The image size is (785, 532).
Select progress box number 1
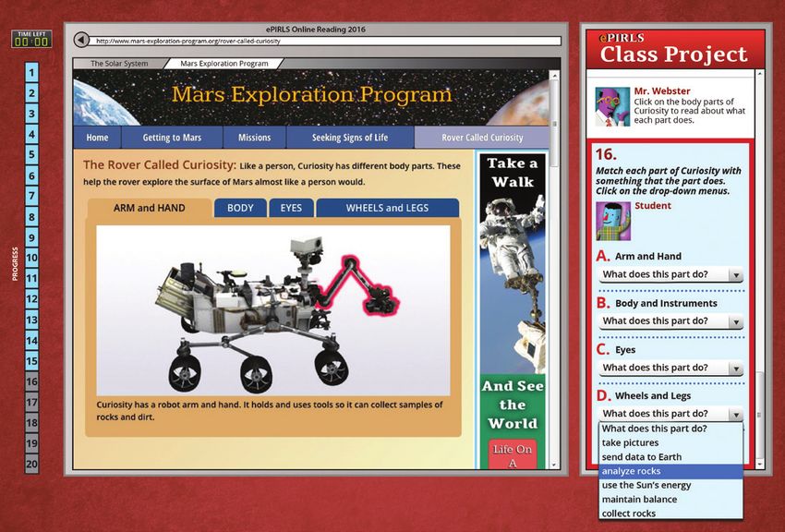pyautogui.click(x=31, y=72)
